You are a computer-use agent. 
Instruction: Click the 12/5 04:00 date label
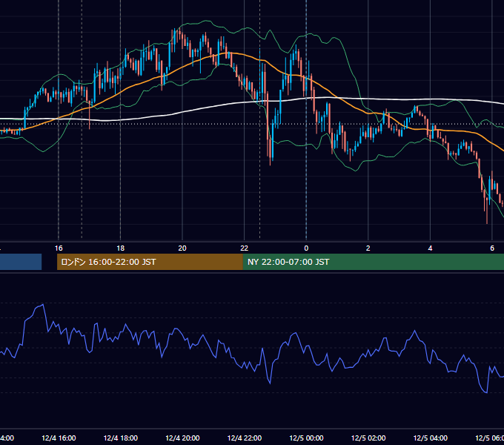click(431, 438)
